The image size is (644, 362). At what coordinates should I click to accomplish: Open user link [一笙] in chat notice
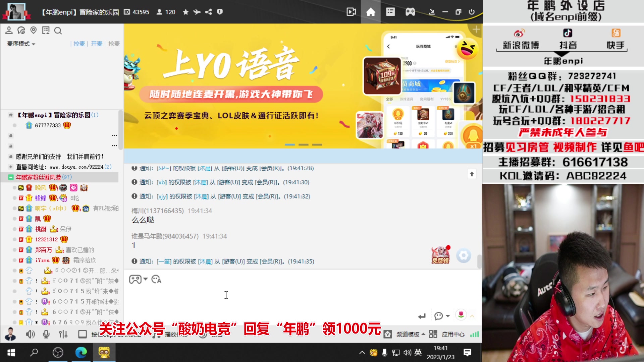tap(164, 261)
